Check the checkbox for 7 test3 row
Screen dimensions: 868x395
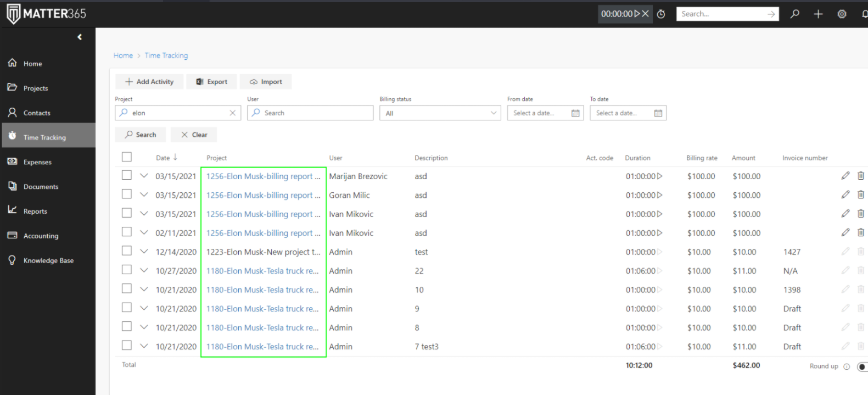point(127,346)
